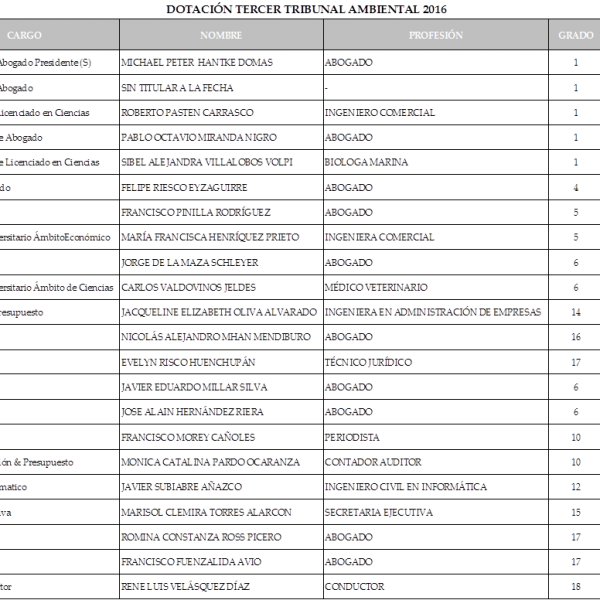Select the NOMBRE column header
Viewport: 600px width, 600px height.
pyautogui.click(x=221, y=35)
